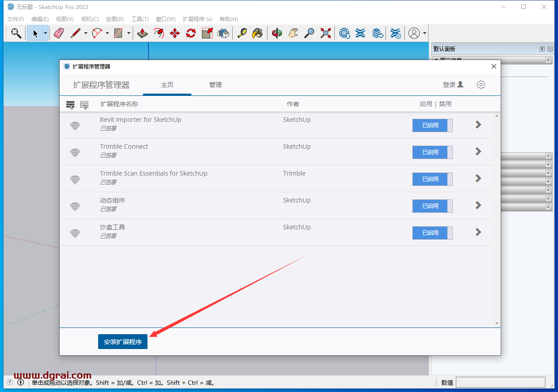Expand Trimble Scan Essentials details chevron
Image resolution: width=558 pixels, height=392 pixels.
tap(478, 178)
